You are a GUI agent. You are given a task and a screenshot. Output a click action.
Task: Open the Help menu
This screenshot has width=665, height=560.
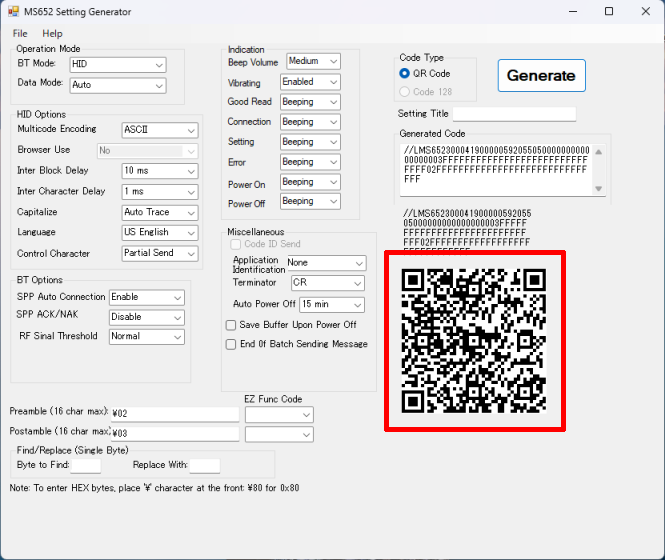click(52, 33)
